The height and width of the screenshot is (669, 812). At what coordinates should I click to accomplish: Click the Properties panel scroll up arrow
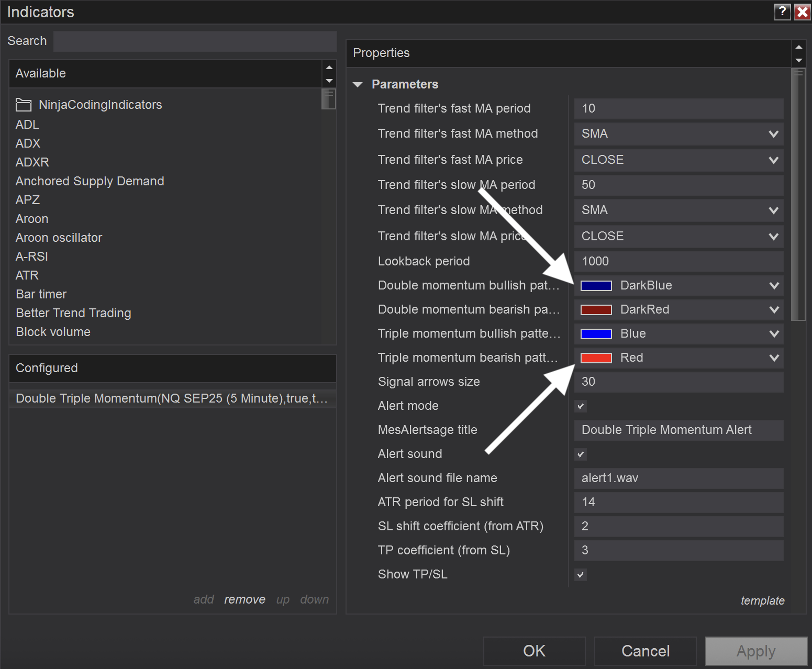tap(799, 47)
